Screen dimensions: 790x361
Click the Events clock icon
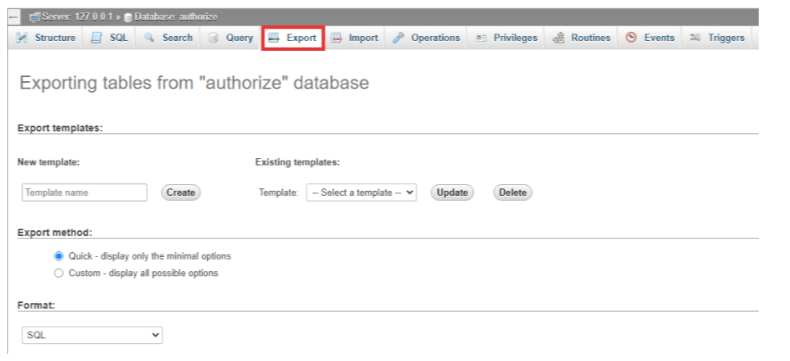[x=631, y=38]
